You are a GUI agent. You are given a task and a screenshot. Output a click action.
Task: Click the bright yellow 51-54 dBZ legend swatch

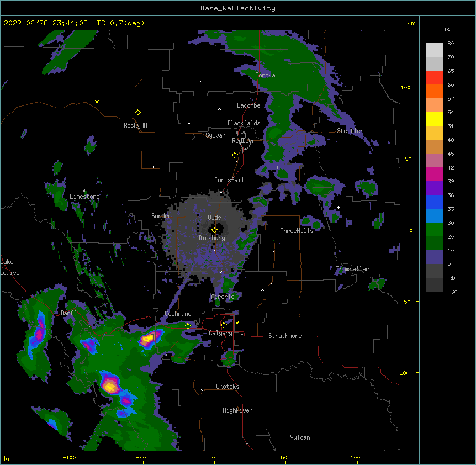[x=434, y=119]
